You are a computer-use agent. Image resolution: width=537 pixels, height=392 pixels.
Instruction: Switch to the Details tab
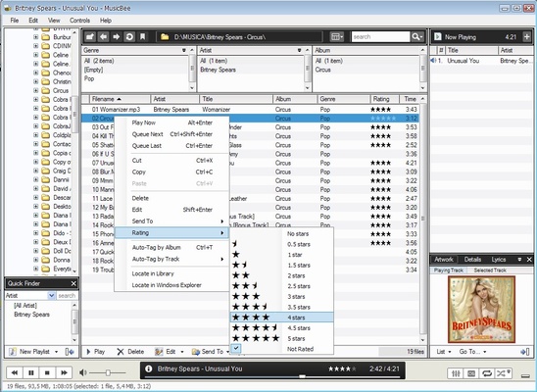click(472, 260)
